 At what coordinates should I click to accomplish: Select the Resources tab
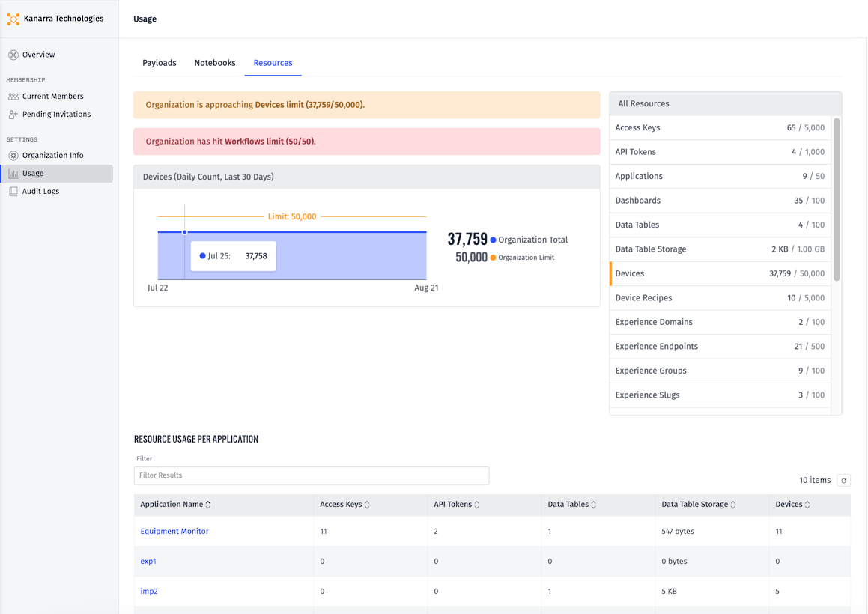[273, 63]
